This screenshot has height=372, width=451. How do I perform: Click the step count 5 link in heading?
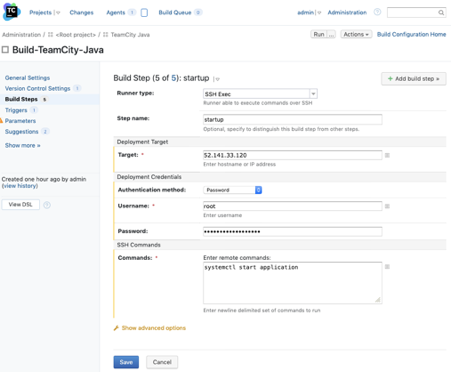click(174, 78)
